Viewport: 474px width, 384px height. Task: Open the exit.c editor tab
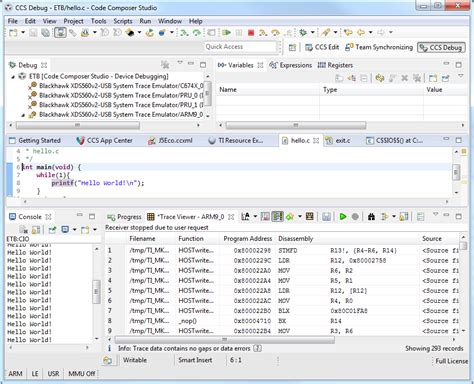pos(338,141)
